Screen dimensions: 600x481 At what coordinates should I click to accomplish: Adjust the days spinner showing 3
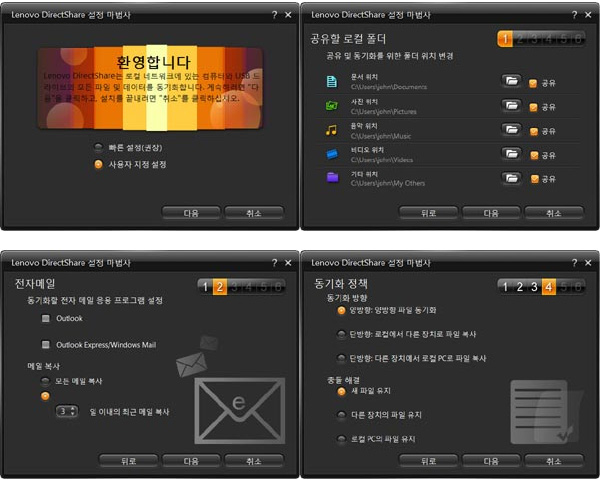pyautogui.click(x=67, y=411)
